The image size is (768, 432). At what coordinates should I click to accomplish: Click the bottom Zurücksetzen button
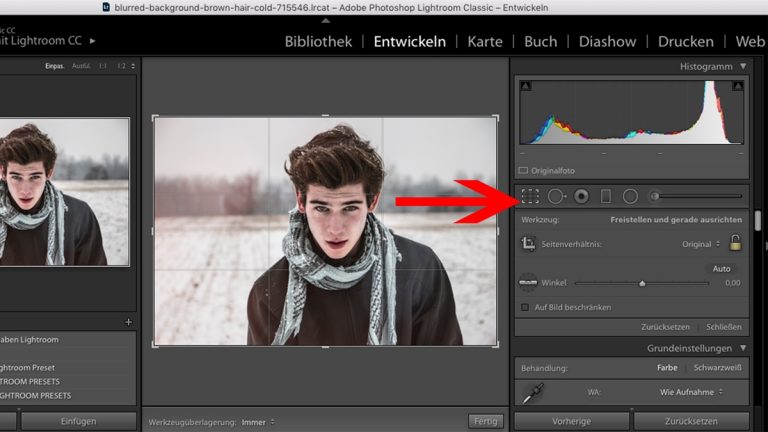tap(691, 421)
